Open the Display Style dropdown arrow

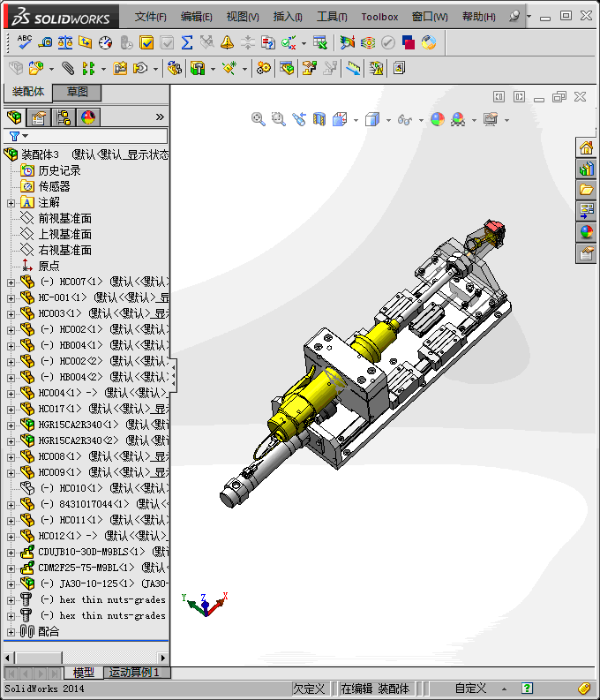tap(388, 120)
